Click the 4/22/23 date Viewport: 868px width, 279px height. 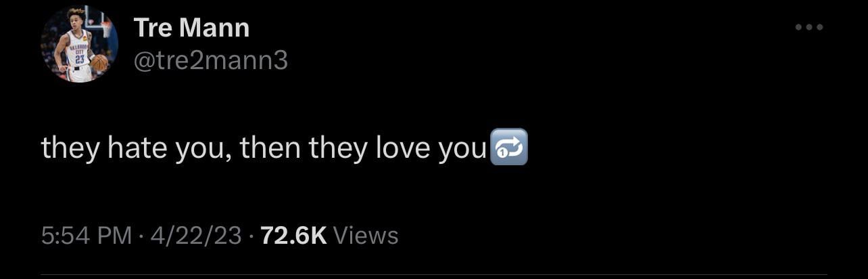tap(196, 236)
